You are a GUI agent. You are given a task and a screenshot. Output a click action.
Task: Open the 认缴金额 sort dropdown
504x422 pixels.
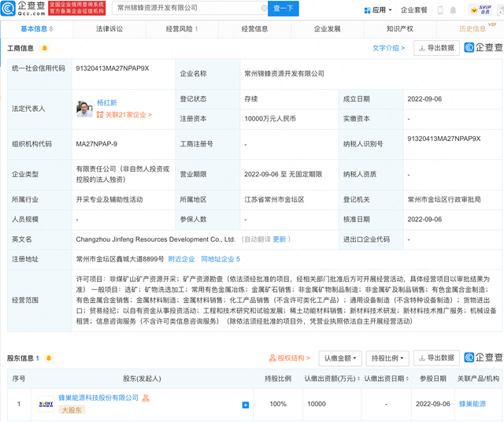pos(339,358)
